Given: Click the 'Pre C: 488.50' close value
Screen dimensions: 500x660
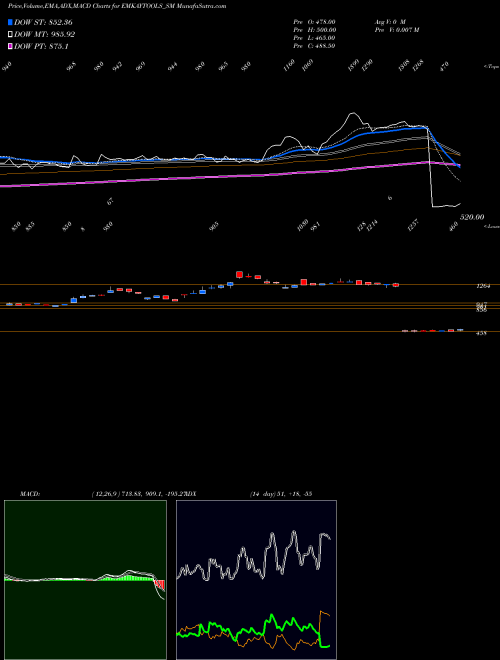Looking at the screenshot, I should 314,46.
